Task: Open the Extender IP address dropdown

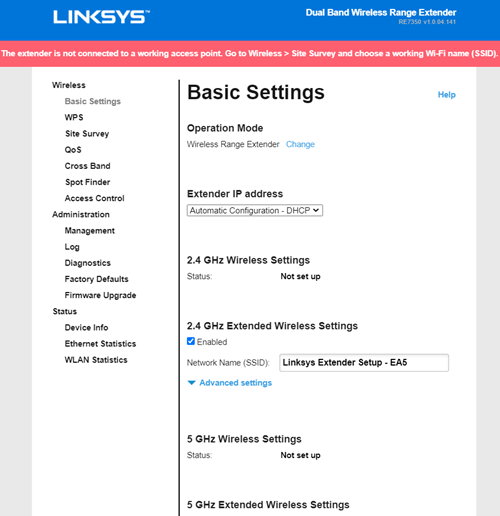Action: (x=255, y=210)
